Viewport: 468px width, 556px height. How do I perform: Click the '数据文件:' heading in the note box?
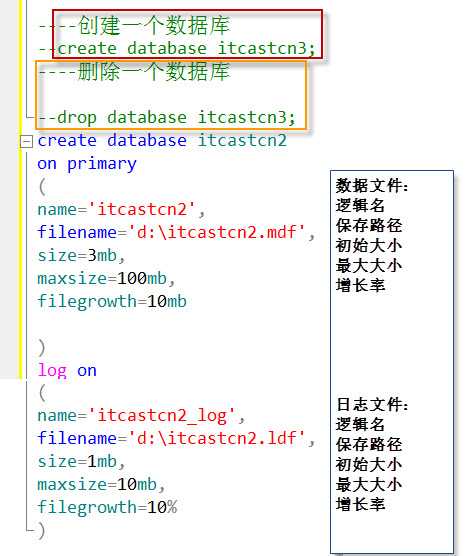(x=372, y=186)
